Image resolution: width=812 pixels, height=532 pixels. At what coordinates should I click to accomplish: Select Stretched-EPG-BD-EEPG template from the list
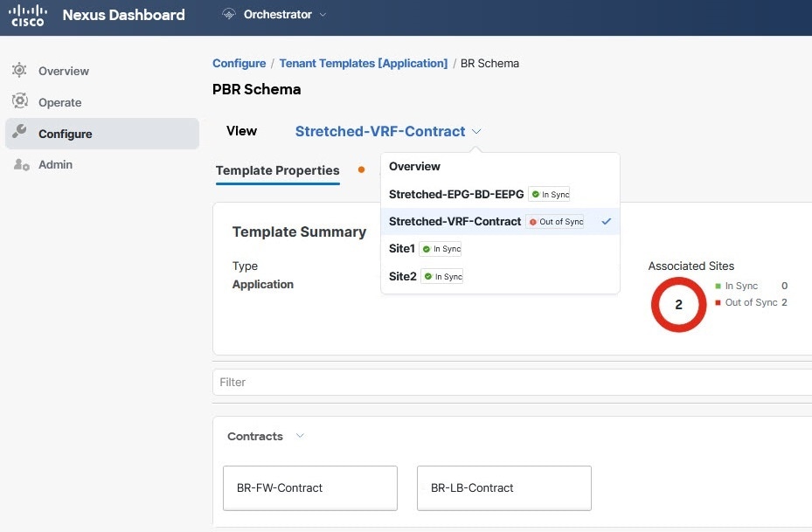(x=455, y=194)
